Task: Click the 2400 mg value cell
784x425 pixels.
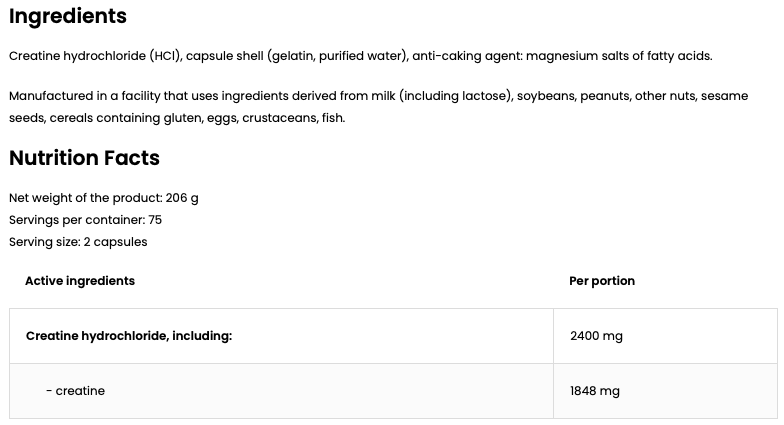Action: (x=596, y=336)
